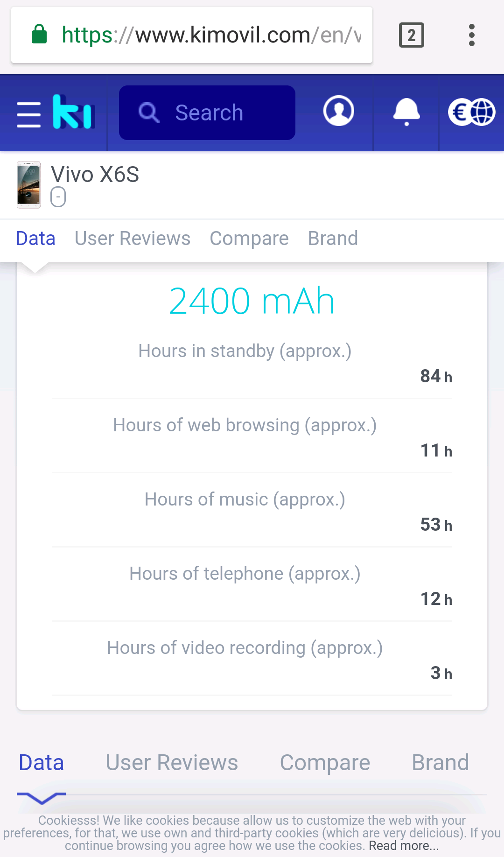Open the user account profile icon
Screen dimensions: 504x857
(339, 112)
